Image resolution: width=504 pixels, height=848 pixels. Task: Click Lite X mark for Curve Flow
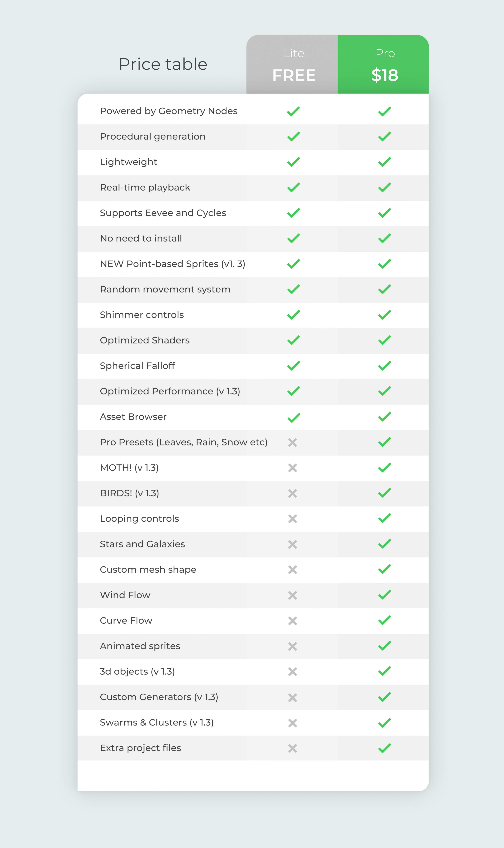[x=292, y=621]
